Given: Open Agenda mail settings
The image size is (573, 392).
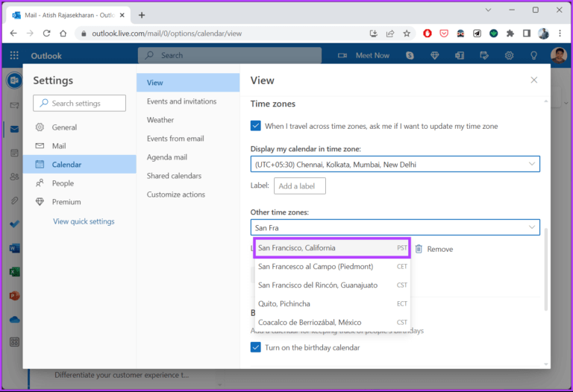Looking at the screenshot, I should (188, 157).
